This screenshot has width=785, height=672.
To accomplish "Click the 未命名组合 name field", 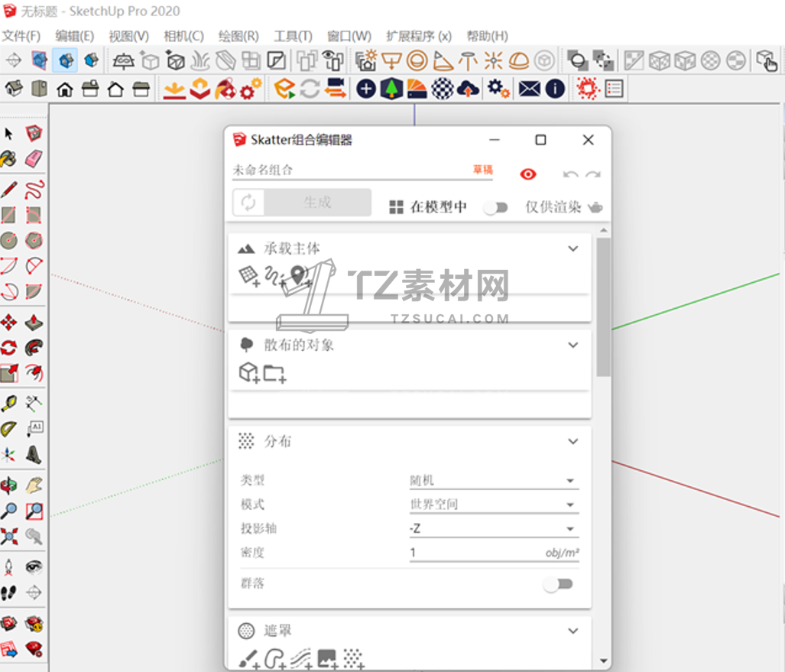I will [362, 170].
